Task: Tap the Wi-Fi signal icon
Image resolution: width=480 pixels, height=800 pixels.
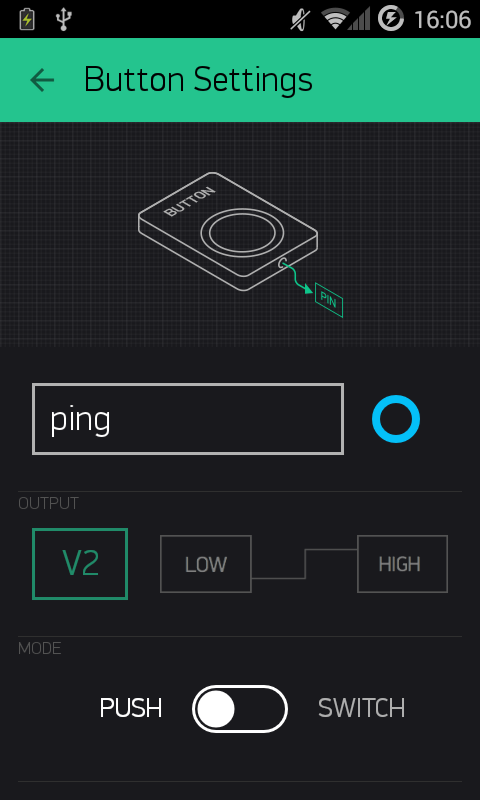Action: pyautogui.click(x=334, y=19)
